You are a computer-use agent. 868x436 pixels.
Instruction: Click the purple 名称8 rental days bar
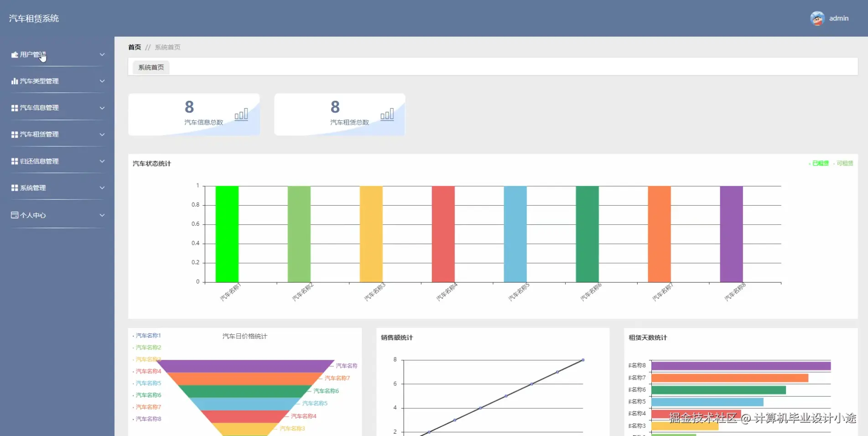coord(741,366)
